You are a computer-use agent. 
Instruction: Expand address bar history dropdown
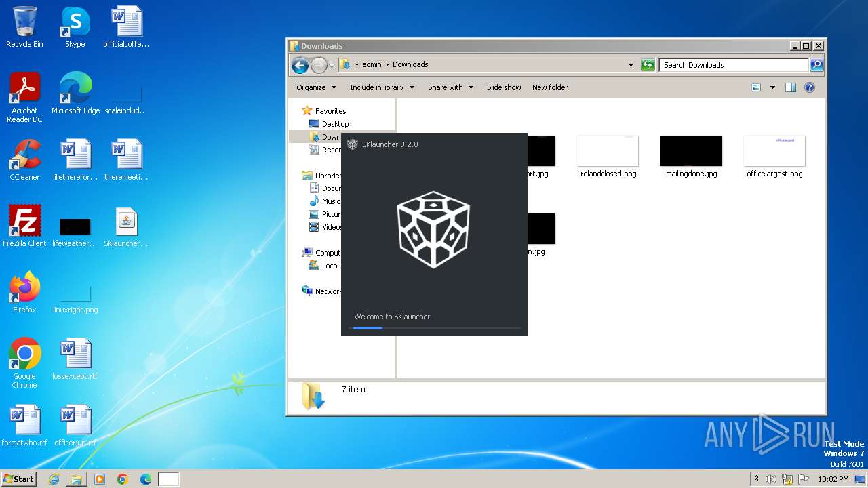[631, 65]
